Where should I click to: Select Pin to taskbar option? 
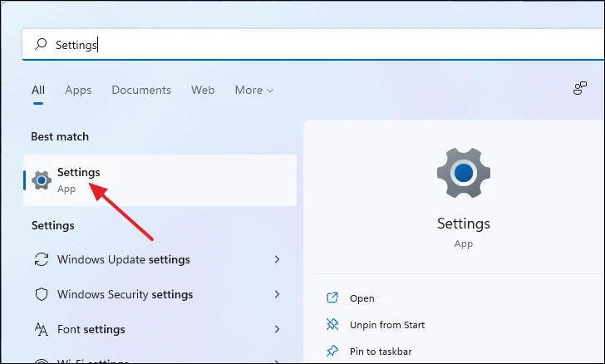click(x=381, y=352)
